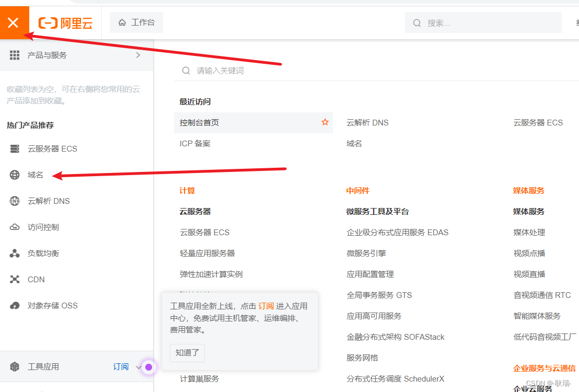579x392 pixels.
Task: Open 轻量应用服务器
Action: coord(207,253)
